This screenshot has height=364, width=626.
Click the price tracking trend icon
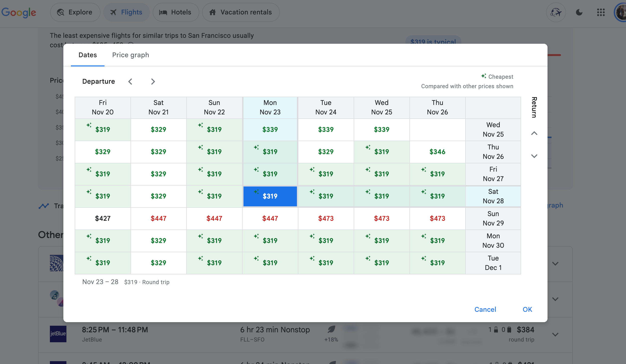coord(44,206)
